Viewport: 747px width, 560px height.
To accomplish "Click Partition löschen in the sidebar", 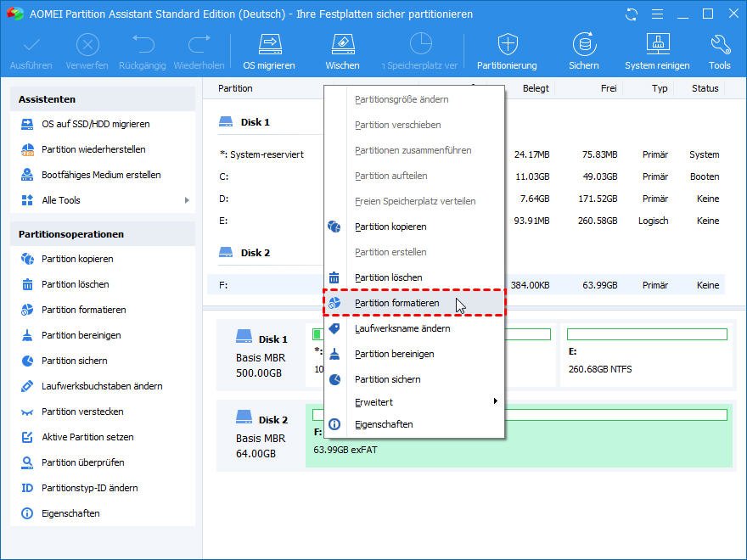I will pos(103,284).
